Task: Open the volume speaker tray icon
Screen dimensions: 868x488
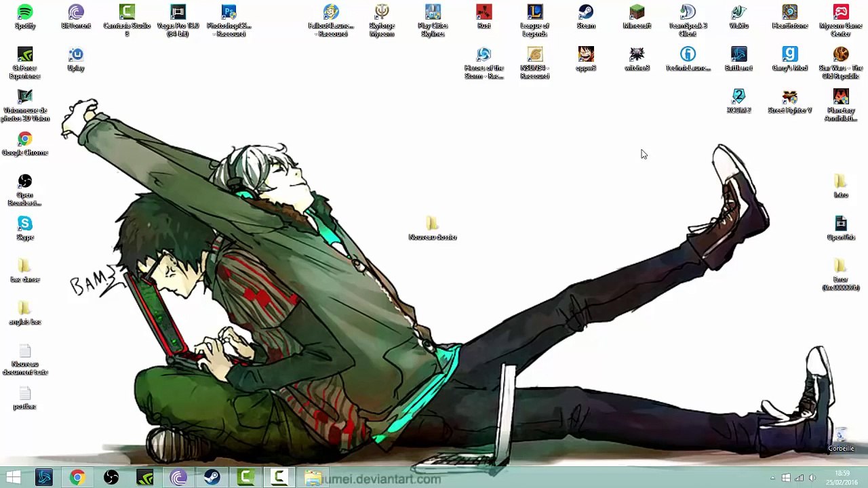Action: (x=812, y=478)
